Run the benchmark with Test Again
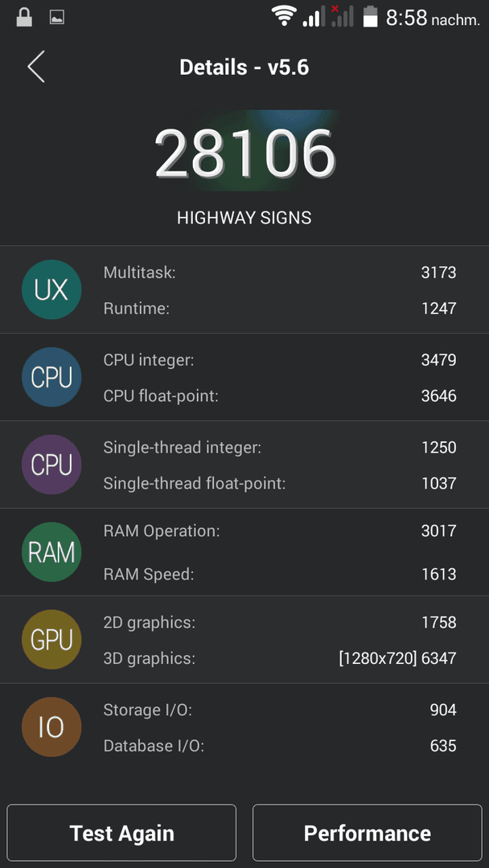The height and width of the screenshot is (868, 489). [121, 833]
